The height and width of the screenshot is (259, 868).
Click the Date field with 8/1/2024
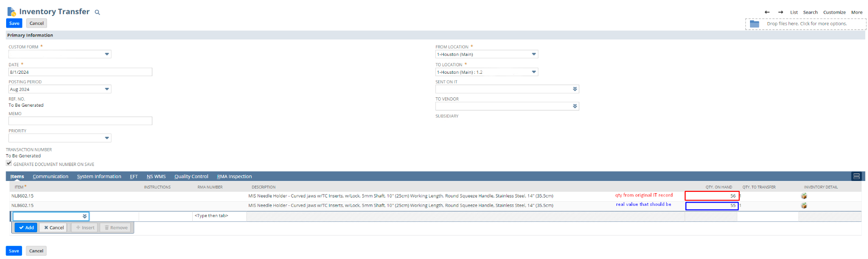point(80,72)
